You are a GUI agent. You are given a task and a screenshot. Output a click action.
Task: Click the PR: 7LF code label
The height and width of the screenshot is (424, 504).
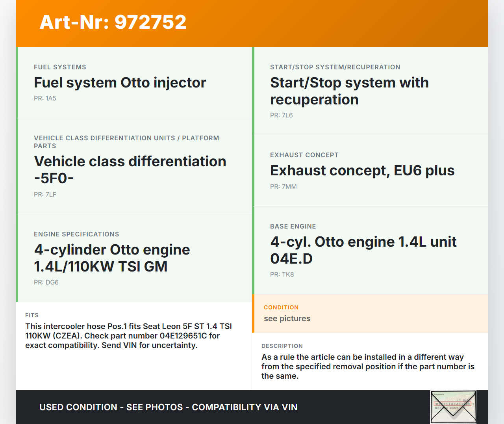(45, 194)
